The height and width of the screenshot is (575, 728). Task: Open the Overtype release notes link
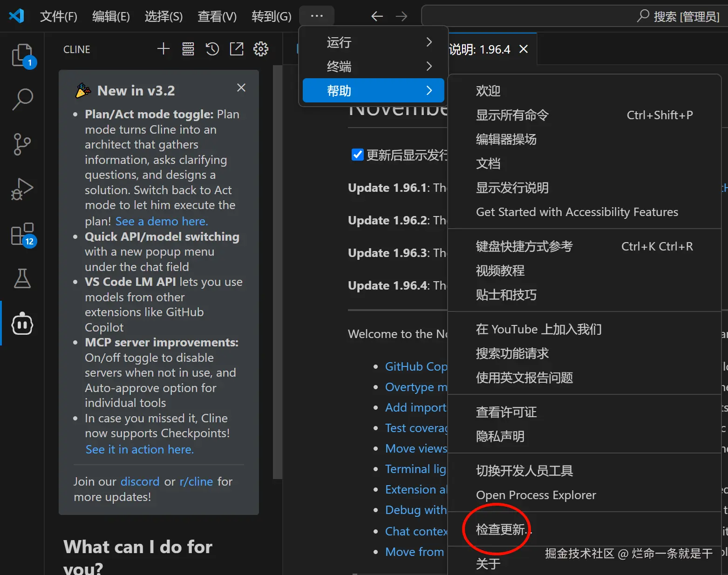coord(416,387)
